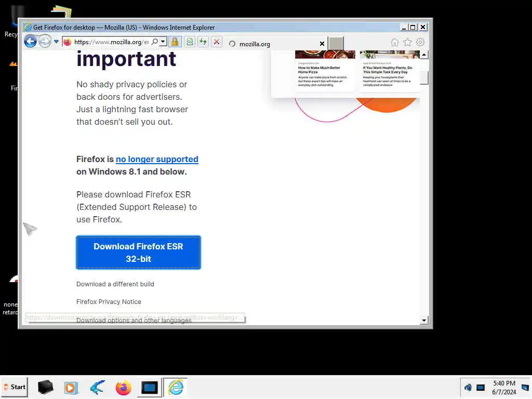The width and height of the screenshot is (532, 399).
Task: Click the vertical scrollbar thumb
Action: point(424,78)
